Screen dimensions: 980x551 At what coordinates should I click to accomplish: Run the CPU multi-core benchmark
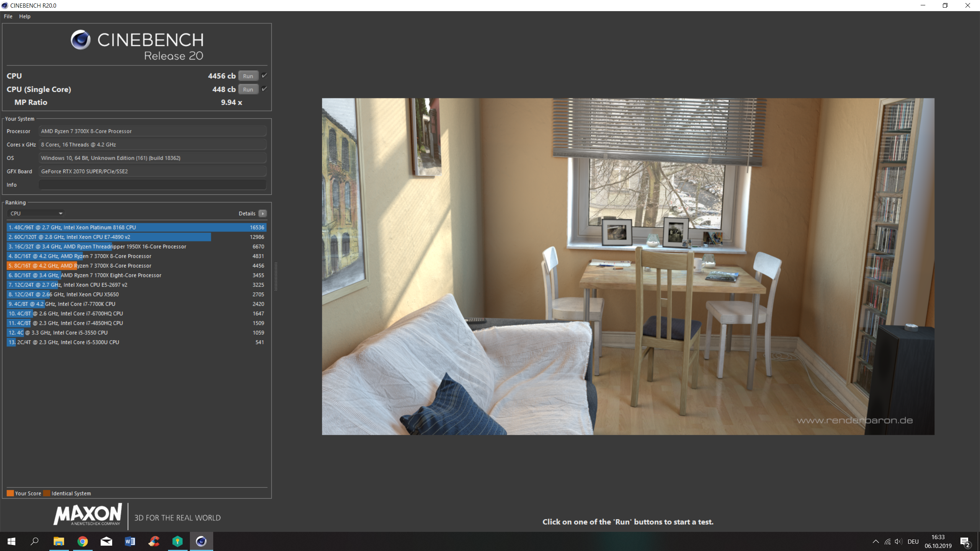click(248, 76)
